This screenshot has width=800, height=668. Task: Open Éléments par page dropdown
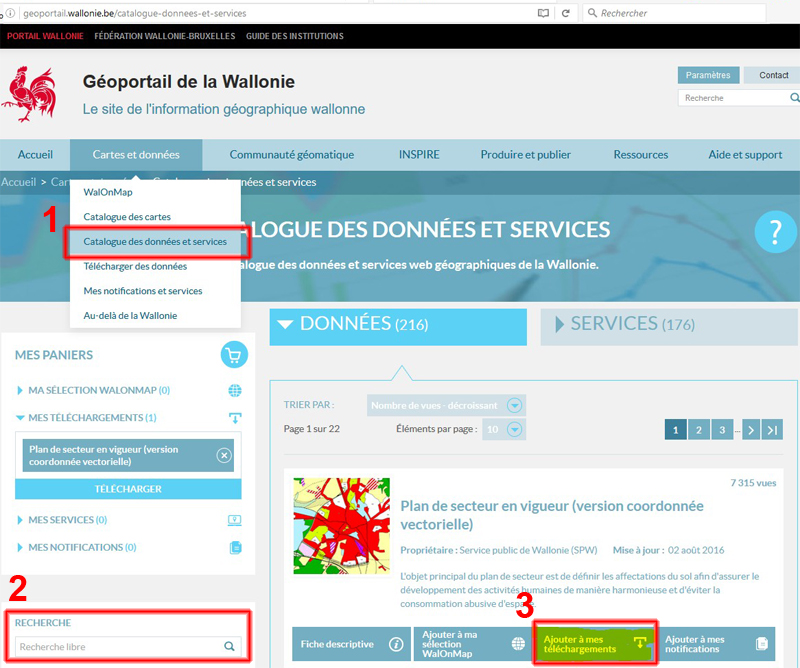tap(504, 429)
